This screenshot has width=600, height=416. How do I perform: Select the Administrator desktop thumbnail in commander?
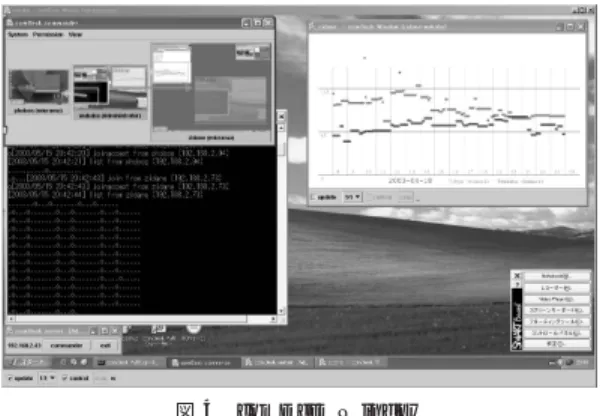(110, 92)
